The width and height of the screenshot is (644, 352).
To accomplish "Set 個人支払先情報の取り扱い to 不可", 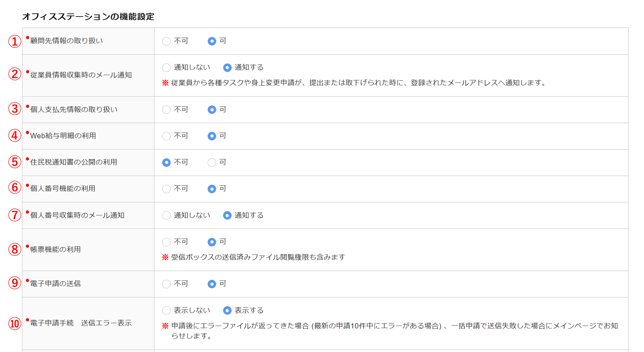I will tap(166, 110).
